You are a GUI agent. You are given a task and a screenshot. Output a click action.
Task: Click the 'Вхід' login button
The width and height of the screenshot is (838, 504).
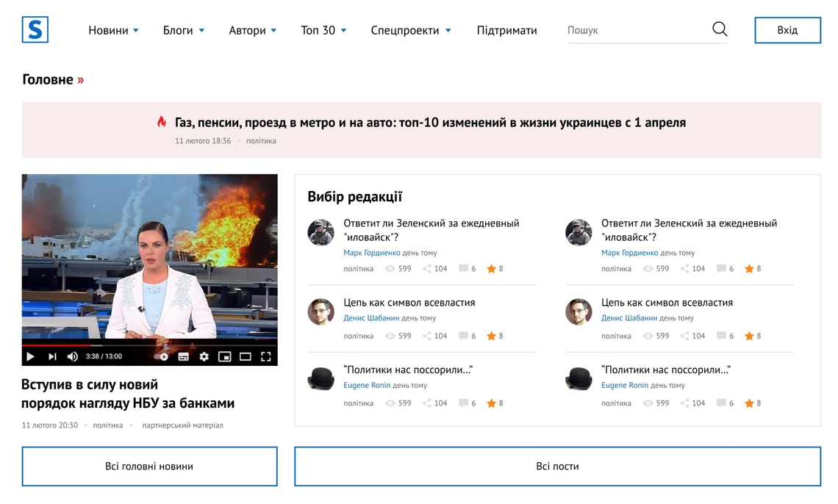tap(787, 29)
